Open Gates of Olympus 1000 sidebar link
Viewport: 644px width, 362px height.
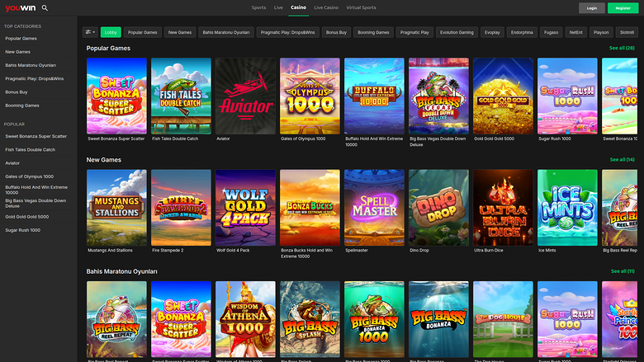(x=29, y=176)
